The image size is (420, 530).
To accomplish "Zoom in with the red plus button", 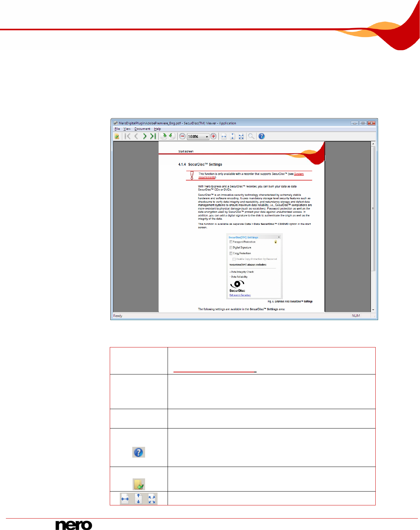I will 213,136.
